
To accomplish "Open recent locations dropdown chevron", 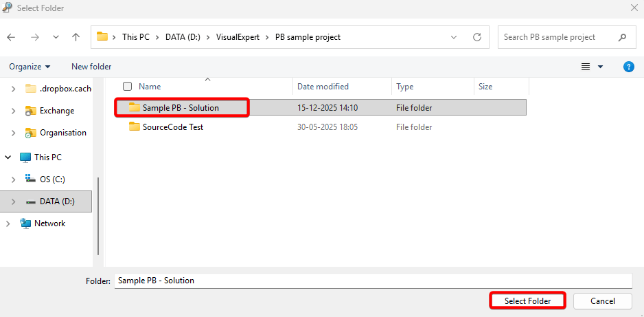I will [x=56, y=37].
